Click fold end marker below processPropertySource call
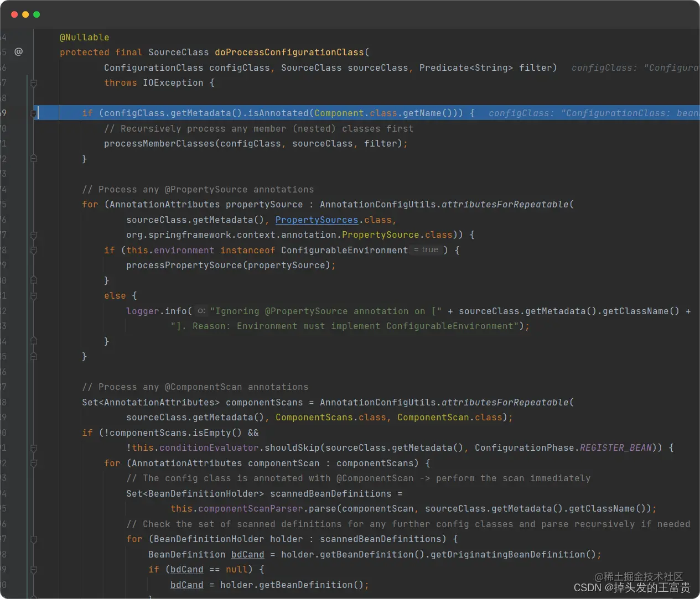The width and height of the screenshot is (700, 599). (34, 280)
